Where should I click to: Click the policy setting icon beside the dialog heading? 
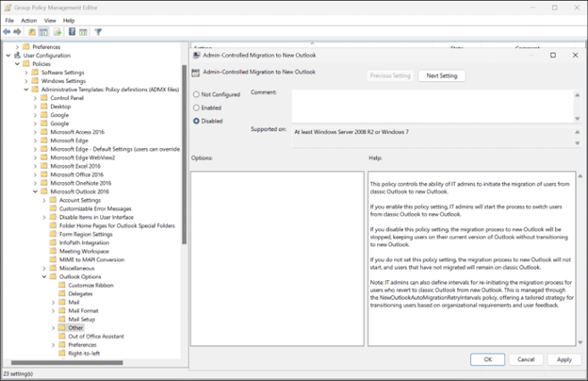(195, 73)
